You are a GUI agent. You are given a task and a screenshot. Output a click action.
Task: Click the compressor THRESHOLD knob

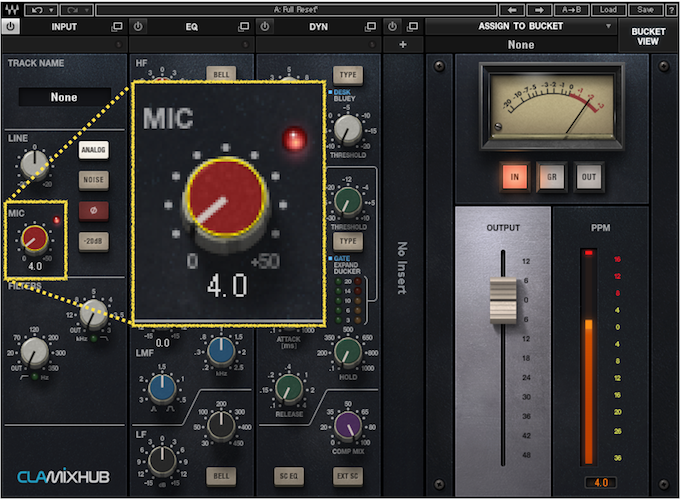pyautogui.click(x=348, y=130)
